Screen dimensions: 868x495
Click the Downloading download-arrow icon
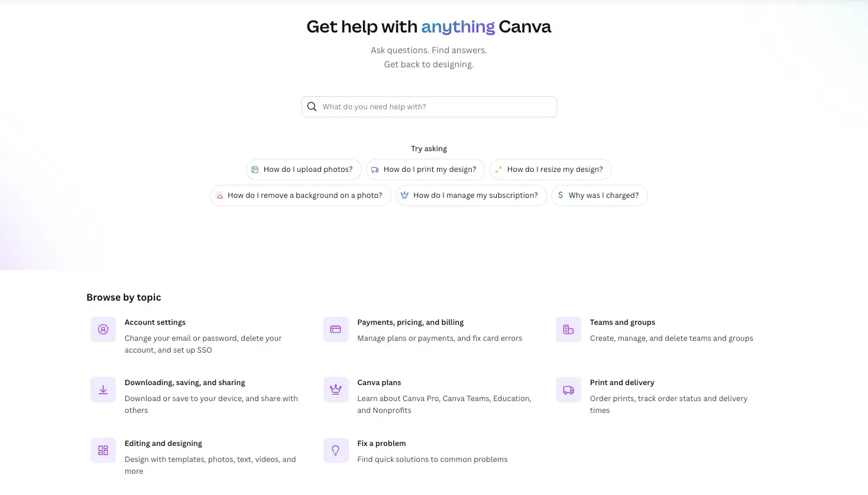point(103,389)
